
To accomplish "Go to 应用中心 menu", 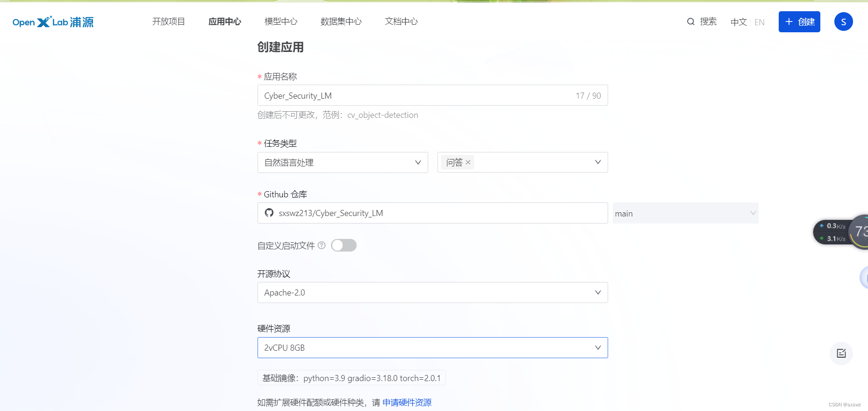I will [x=225, y=22].
